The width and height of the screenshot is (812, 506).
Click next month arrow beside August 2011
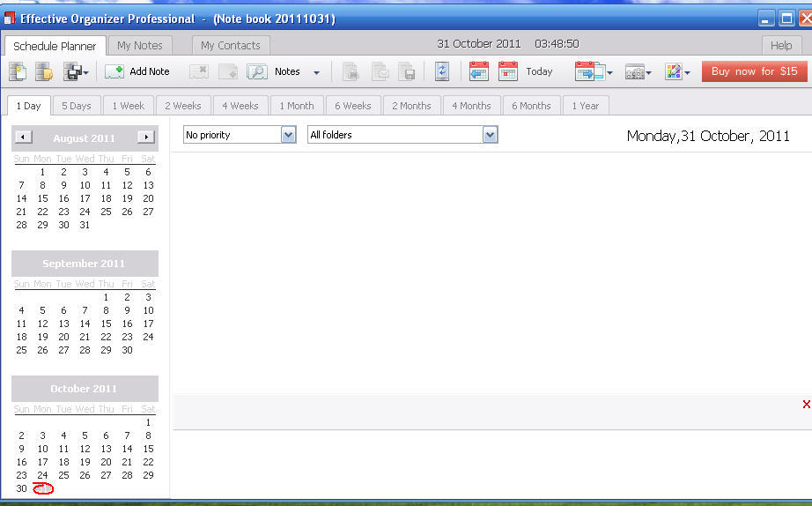[x=146, y=137]
